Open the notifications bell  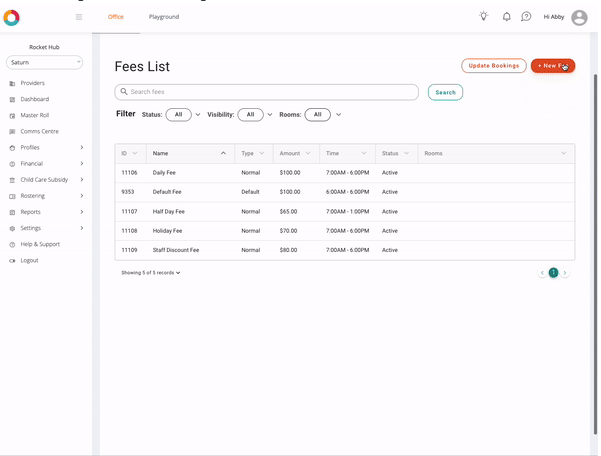pos(507,17)
